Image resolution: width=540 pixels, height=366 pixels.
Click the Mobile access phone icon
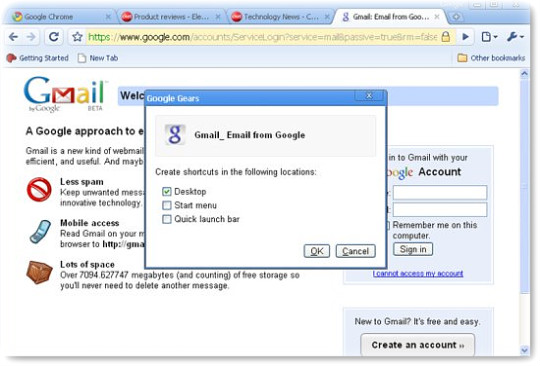point(40,231)
